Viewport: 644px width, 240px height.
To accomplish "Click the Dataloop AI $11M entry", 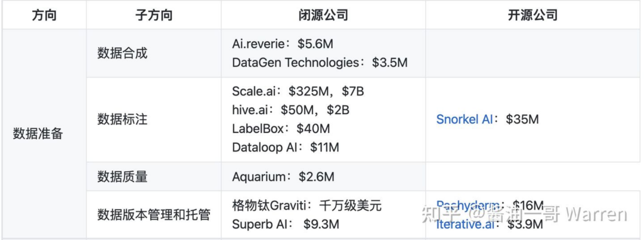I will coord(286,147).
